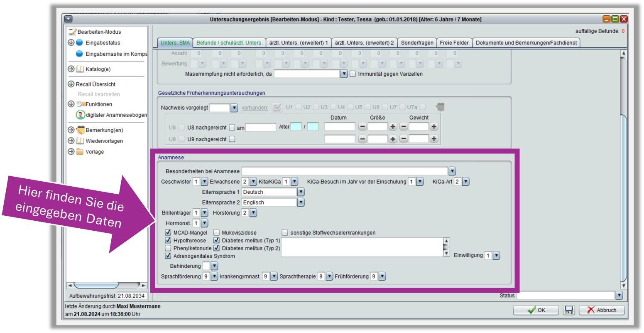Click the horizontal scrollbar in the left sidebar

(x=107, y=285)
